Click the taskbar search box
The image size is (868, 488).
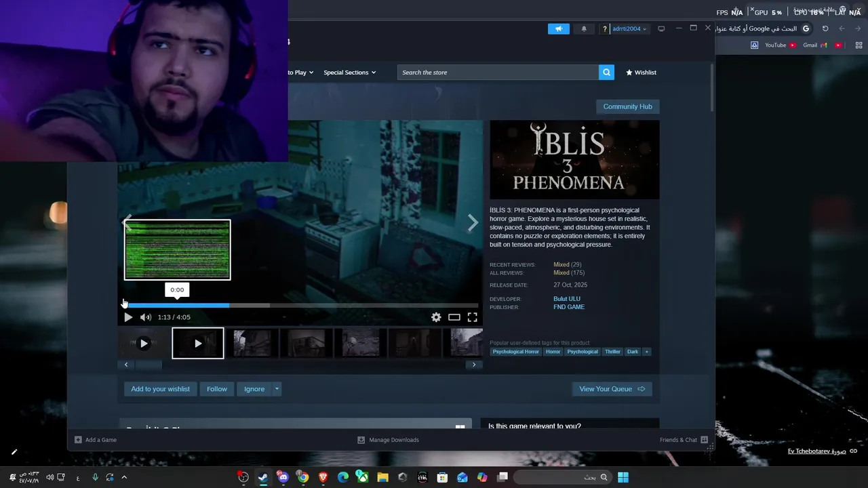pyautogui.click(x=562, y=477)
